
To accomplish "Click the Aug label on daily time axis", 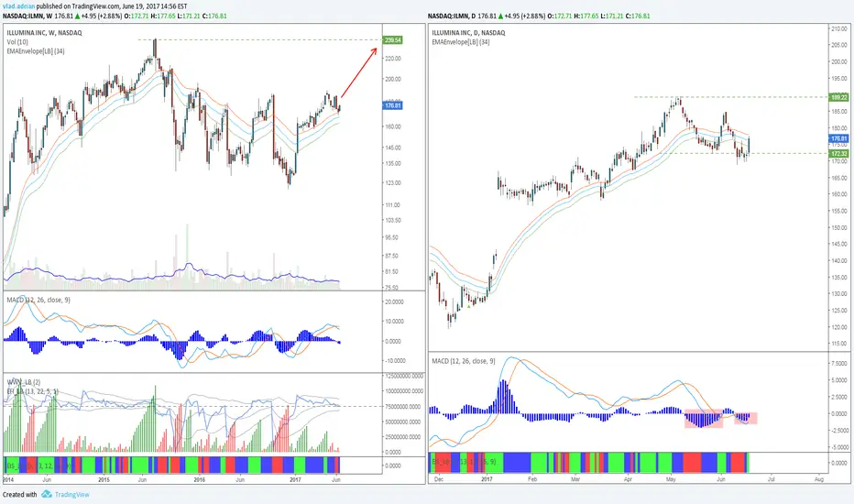I will [x=818, y=479].
